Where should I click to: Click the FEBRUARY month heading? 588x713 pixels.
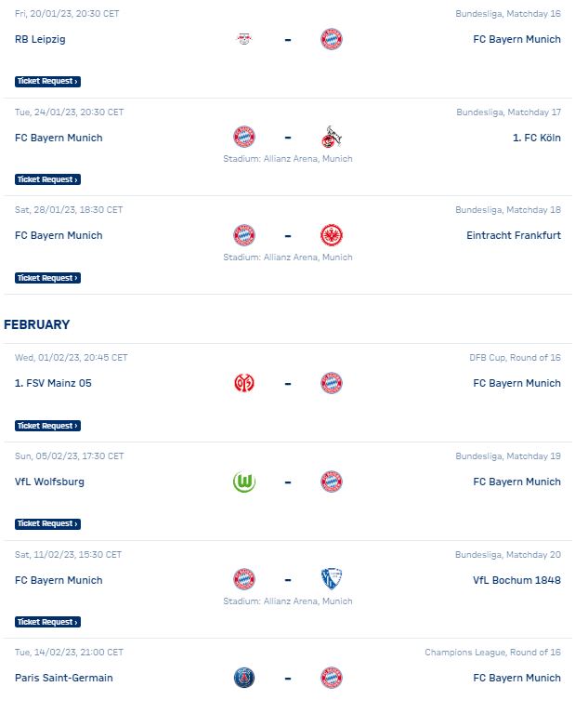click(x=37, y=324)
